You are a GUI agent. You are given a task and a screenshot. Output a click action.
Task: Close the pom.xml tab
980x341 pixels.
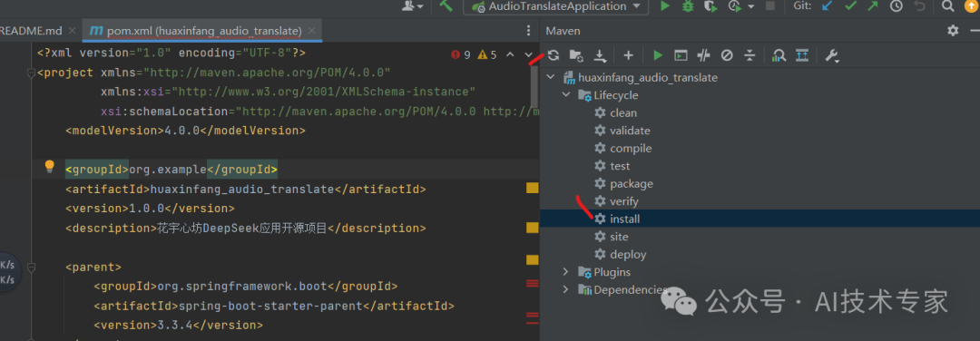312,30
